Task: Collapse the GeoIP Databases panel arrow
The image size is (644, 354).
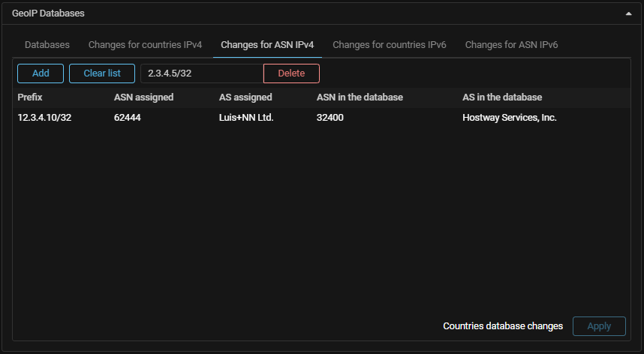Action: coord(627,13)
